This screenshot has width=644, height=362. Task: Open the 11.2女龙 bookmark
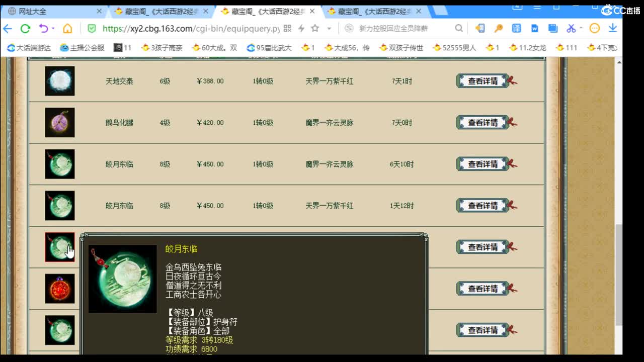528,48
